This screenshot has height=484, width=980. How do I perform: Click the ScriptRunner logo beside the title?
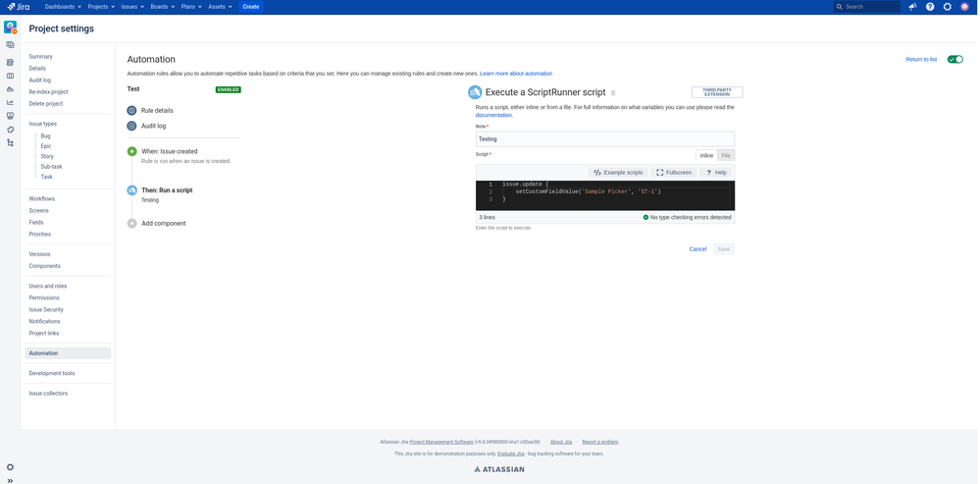tap(475, 92)
